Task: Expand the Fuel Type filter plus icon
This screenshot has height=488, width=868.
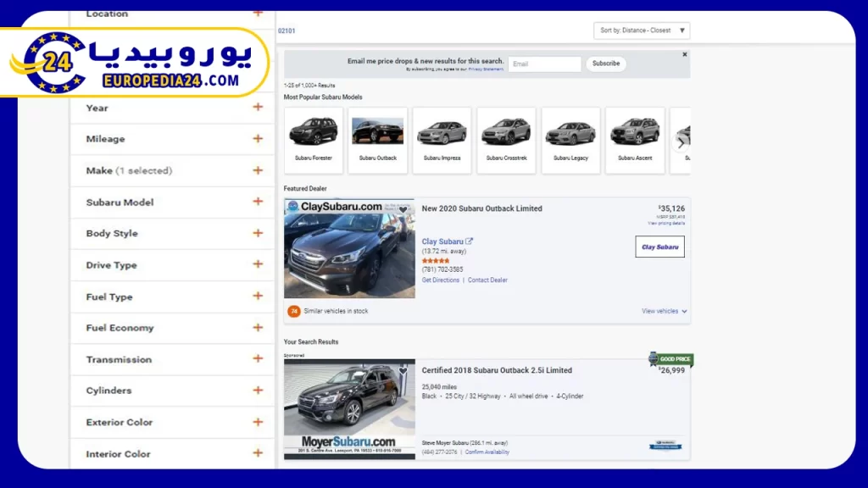Action: pos(258,296)
